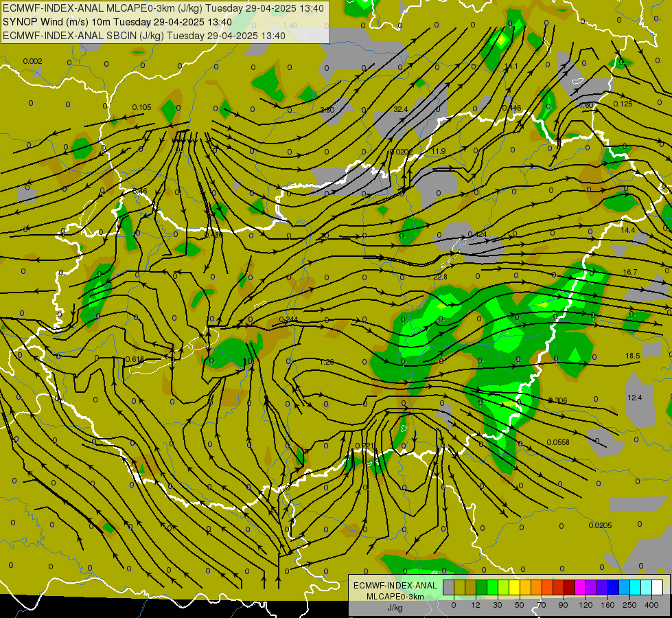This screenshot has height=618, width=672.
Task: Click legend tick label 30
Action: pyautogui.click(x=498, y=605)
